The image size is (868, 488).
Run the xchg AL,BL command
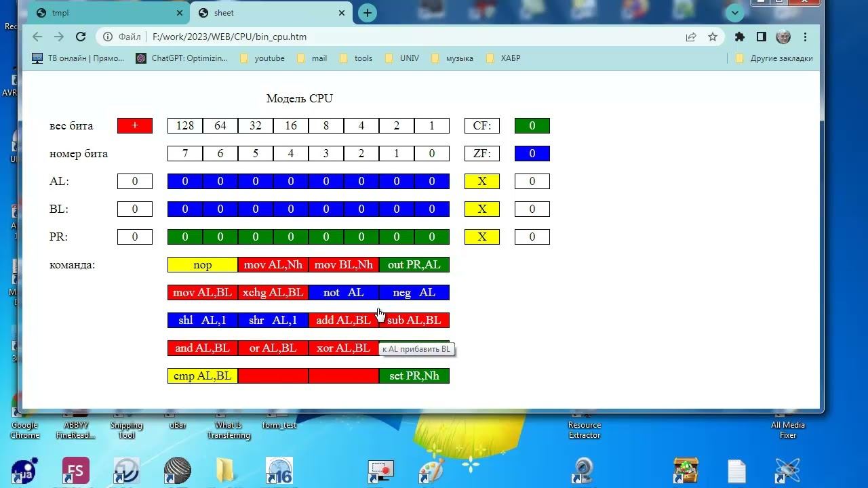pos(273,293)
